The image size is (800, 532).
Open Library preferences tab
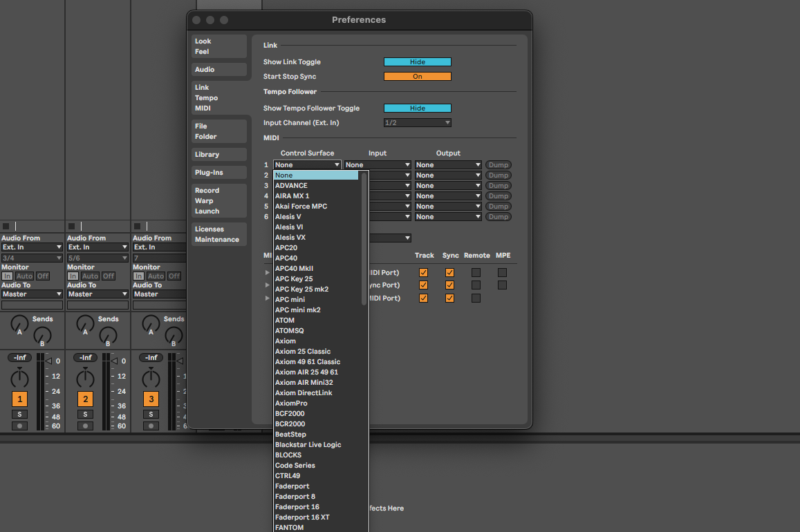pos(219,154)
